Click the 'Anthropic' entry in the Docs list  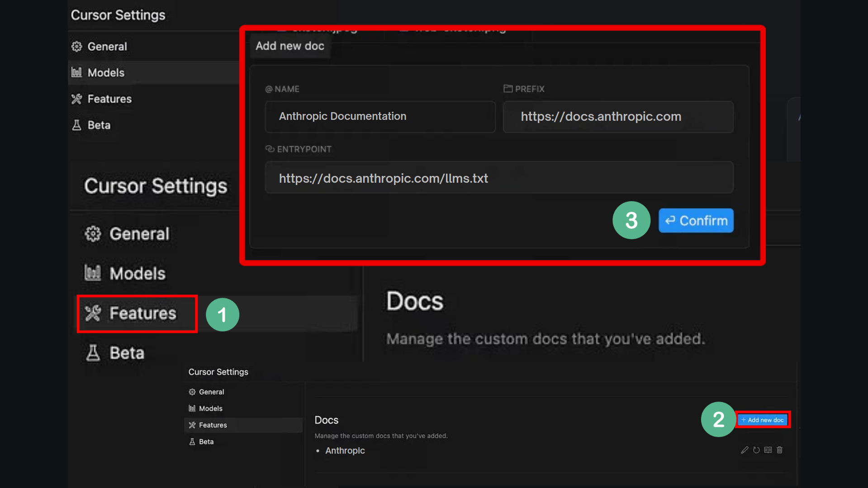pyautogui.click(x=345, y=450)
